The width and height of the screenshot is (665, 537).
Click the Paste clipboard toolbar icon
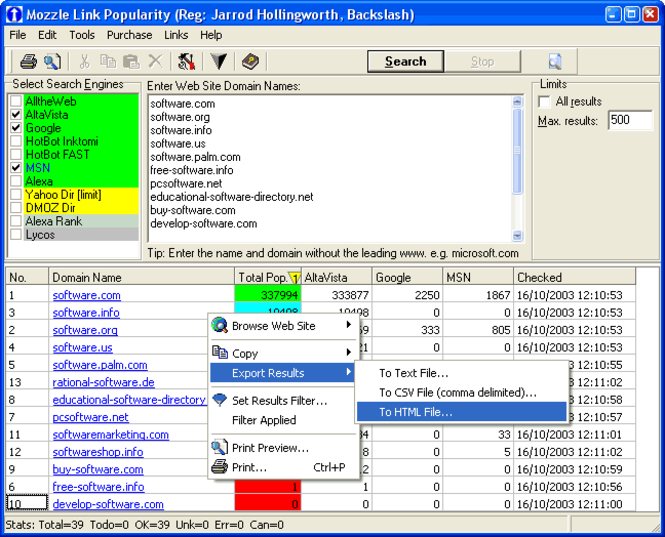131,62
